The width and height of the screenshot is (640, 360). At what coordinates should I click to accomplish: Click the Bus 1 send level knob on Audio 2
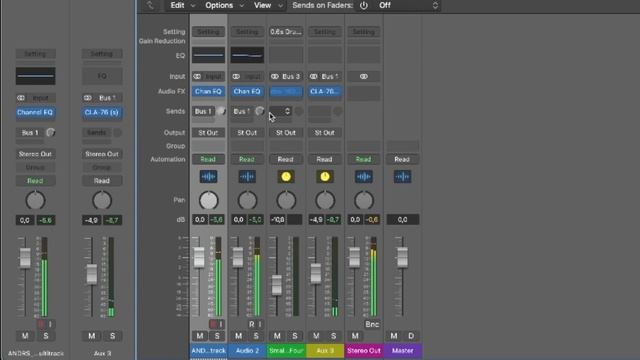pyautogui.click(x=260, y=111)
